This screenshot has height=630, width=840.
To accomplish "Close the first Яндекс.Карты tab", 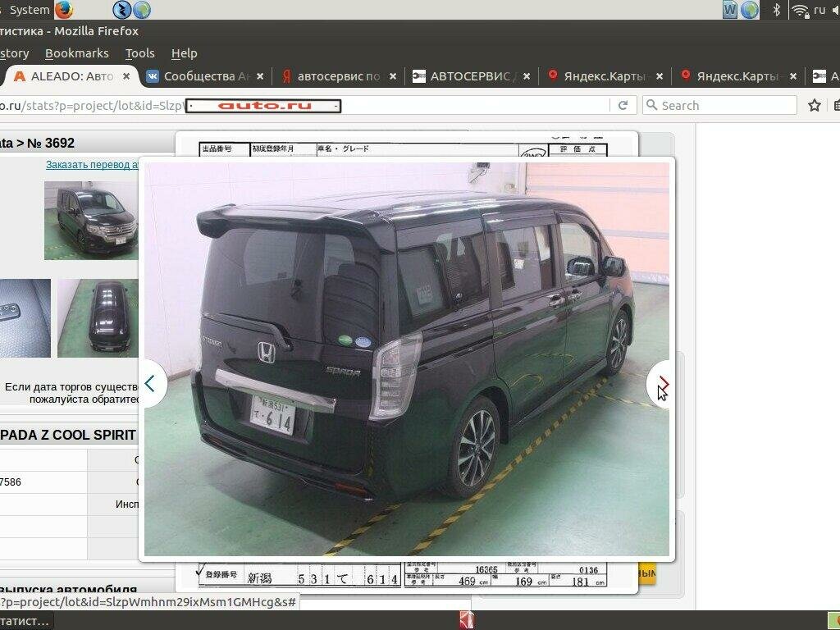I will pos(660,76).
